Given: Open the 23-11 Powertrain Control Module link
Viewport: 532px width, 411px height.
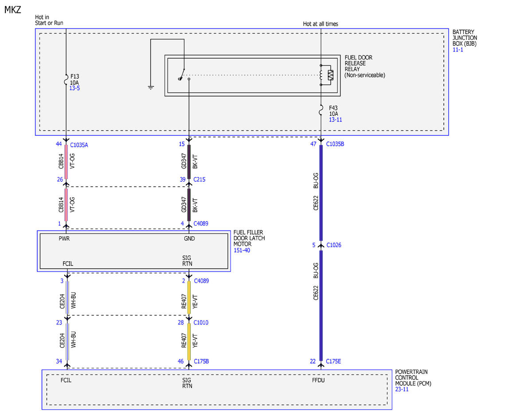Looking at the screenshot, I should click(x=402, y=389).
